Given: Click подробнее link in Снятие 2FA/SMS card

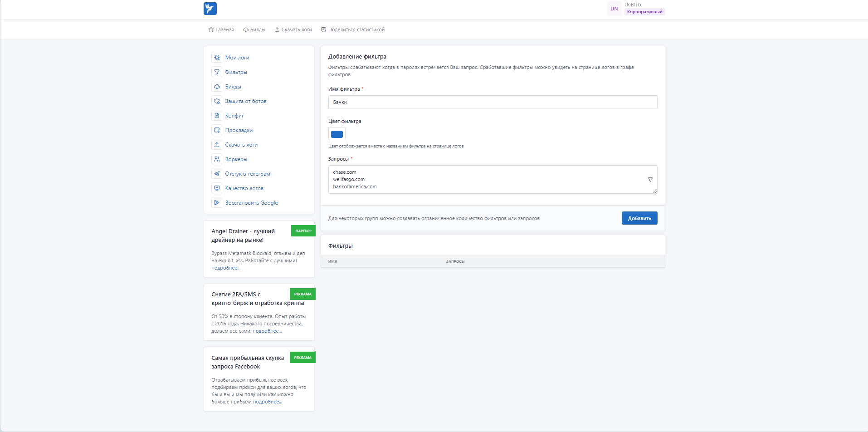Looking at the screenshot, I should 267,331.
